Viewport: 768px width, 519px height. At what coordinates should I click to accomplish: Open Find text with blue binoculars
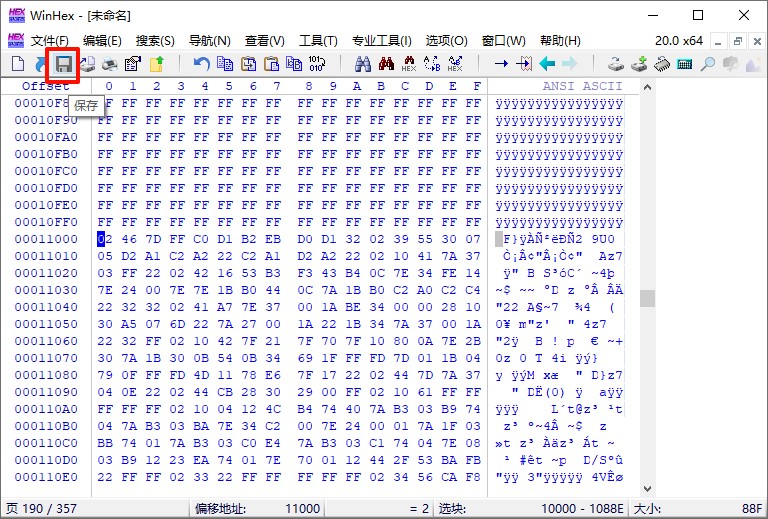coord(363,64)
